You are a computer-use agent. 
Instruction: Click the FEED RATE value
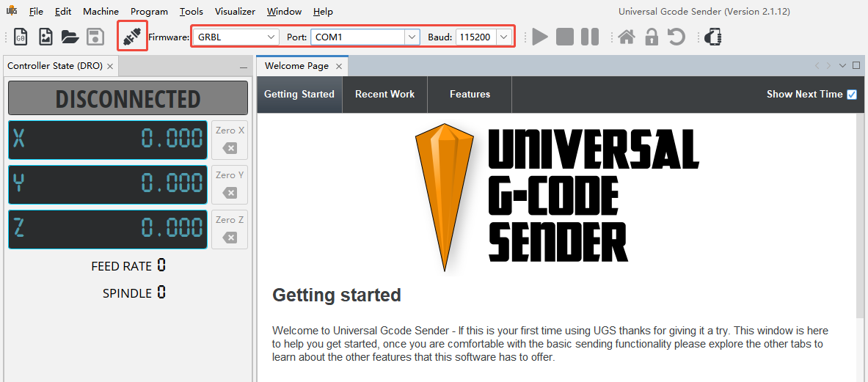[161, 266]
